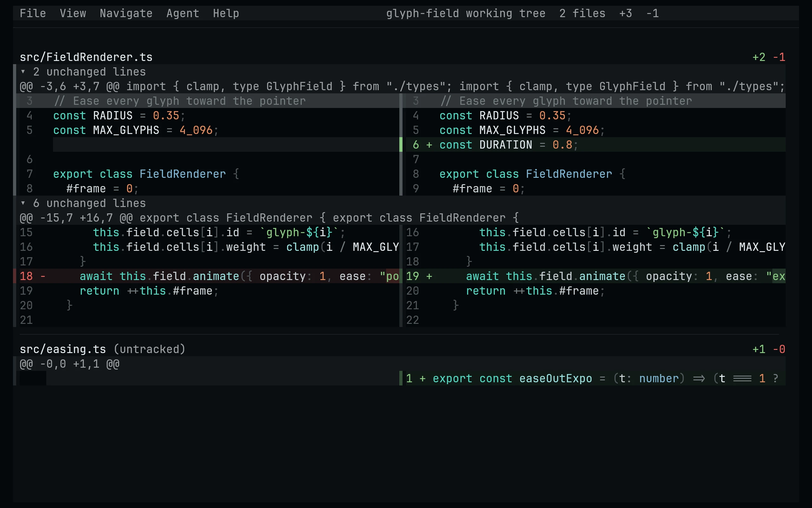Click added line 19 with await animate

coord(596,276)
